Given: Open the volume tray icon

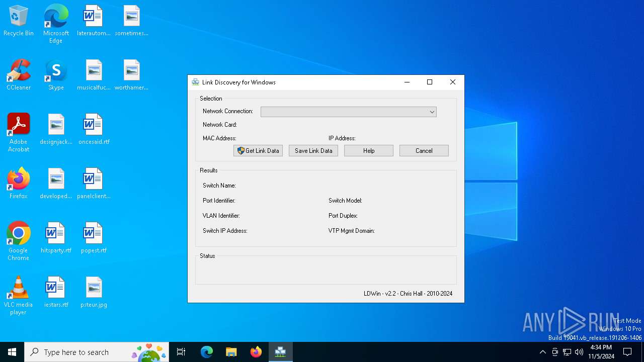Looking at the screenshot, I should (x=579, y=352).
